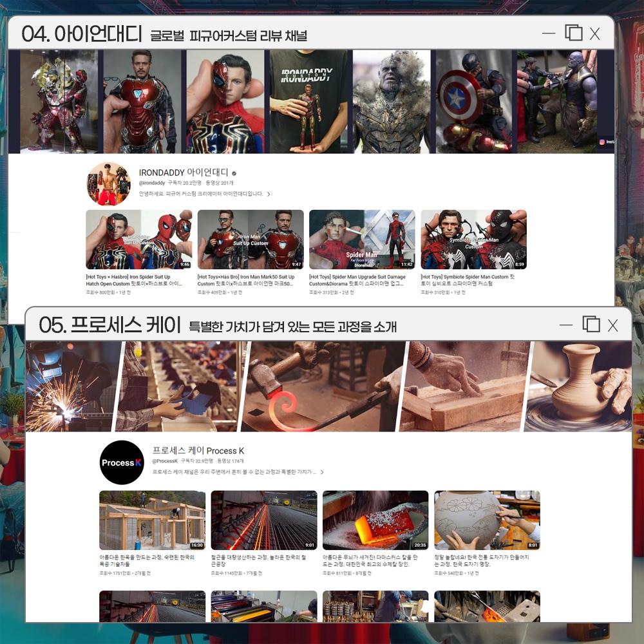Open the IRONDADDY 아이언대디 channel name
Viewport: 644px width, 644px height.
coord(183,173)
